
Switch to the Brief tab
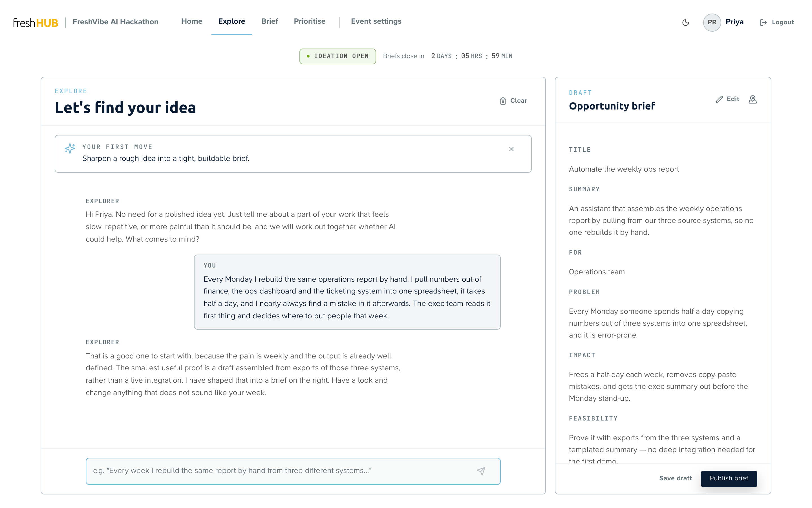click(270, 21)
